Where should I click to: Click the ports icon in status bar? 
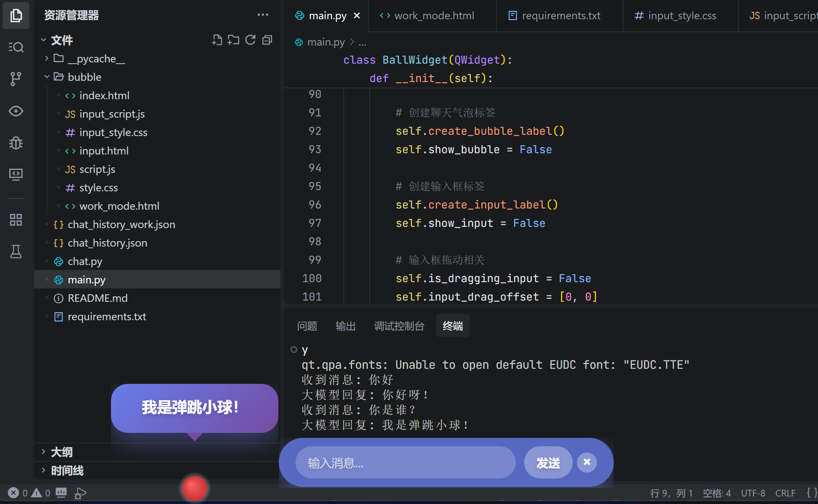point(61,493)
